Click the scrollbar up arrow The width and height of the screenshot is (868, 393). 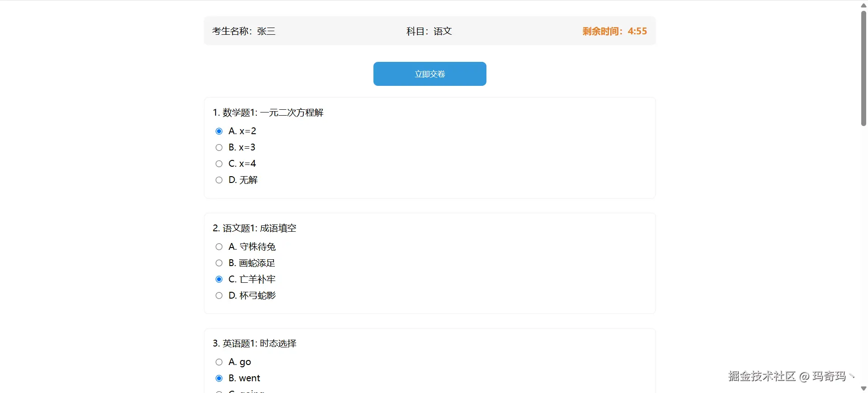(863, 5)
